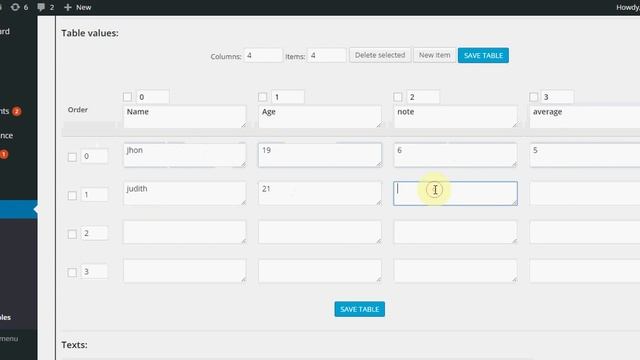Select the checkbox for row 3

tap(72, 272)
